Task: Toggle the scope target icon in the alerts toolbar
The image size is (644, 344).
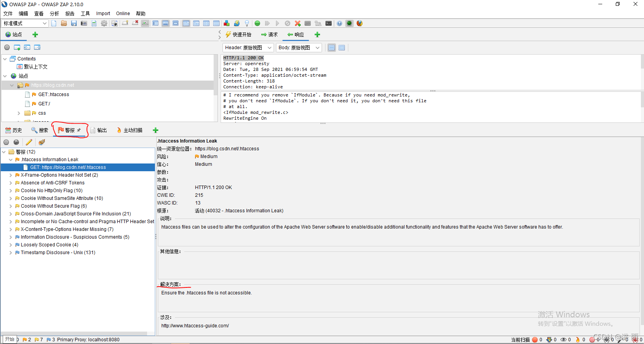Action: [6, 142]
